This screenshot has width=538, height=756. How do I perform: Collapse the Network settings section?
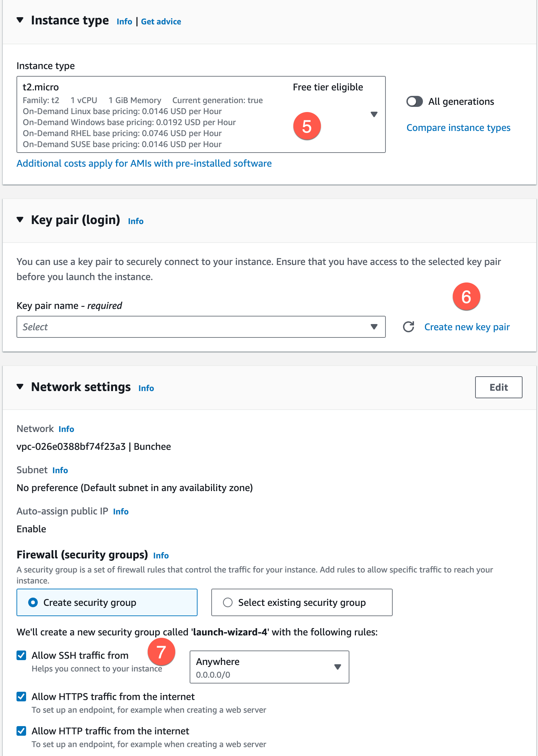20,387
